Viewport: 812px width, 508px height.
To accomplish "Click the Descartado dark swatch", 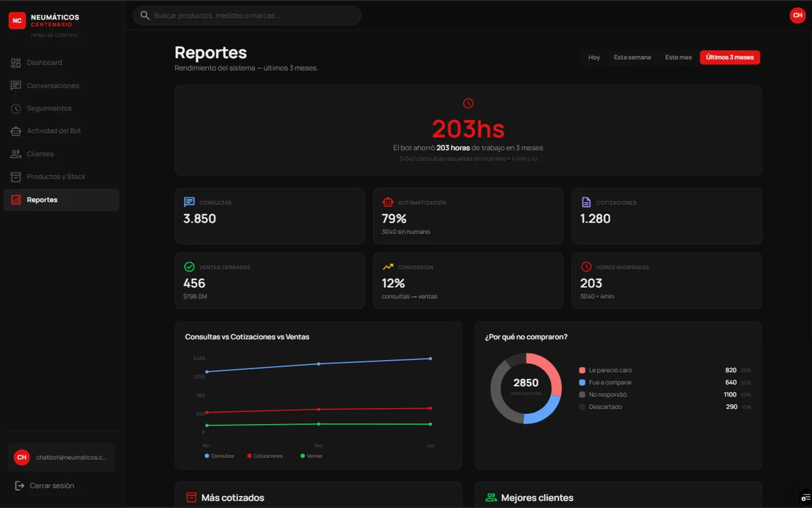I will [x=582, y=407].
